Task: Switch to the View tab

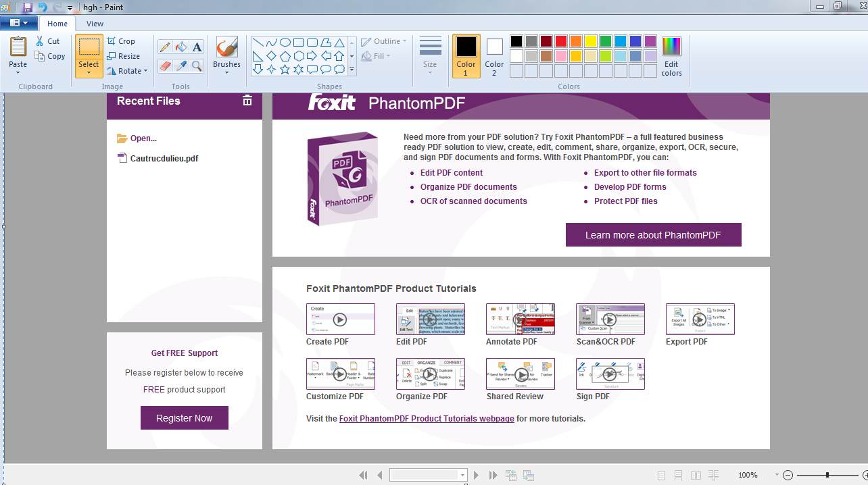Action: pos(95,23)
